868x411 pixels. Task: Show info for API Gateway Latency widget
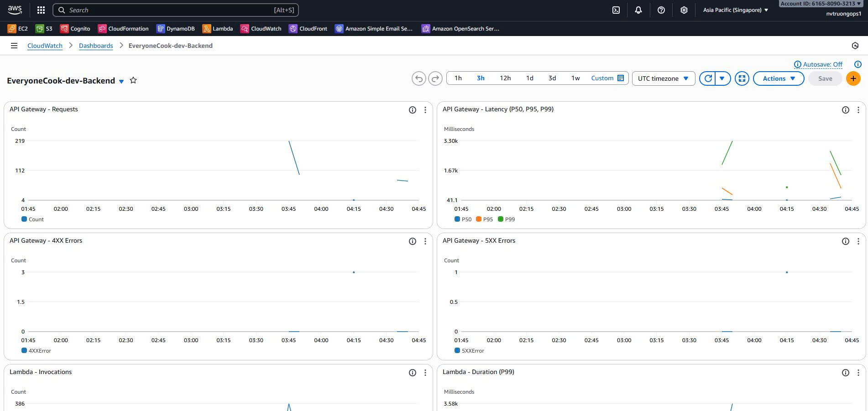[846, 110]
